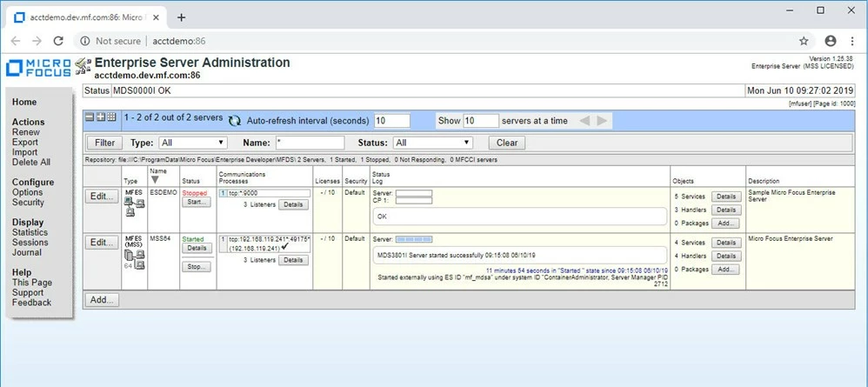
Task: Click the MSS64 tcp:192.168.119.241 process entry
Action: click(x=264, y=244)
